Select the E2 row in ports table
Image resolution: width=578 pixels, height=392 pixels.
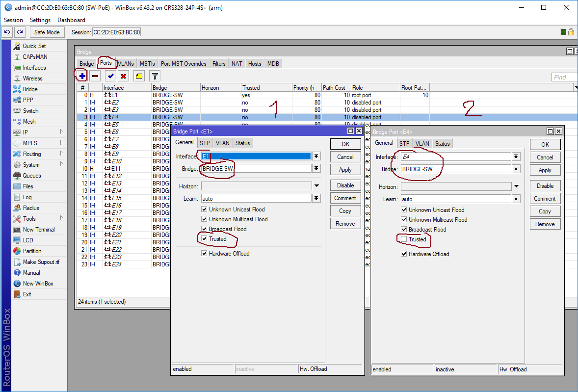pos(327,103)
